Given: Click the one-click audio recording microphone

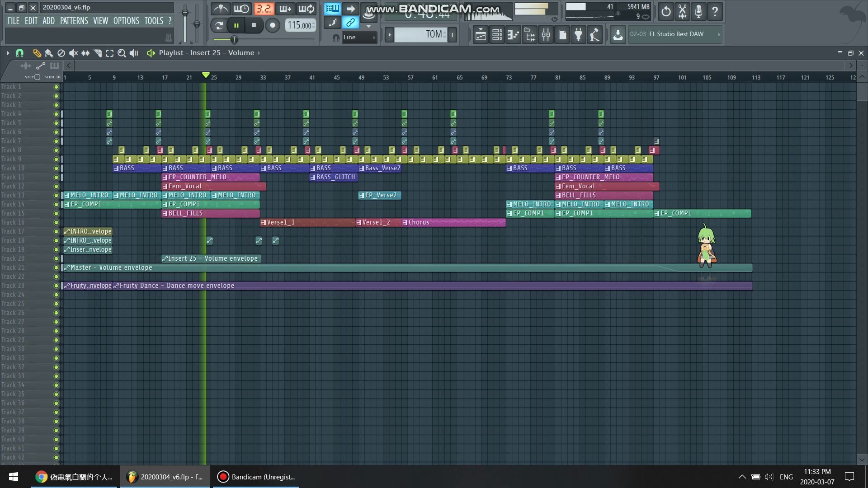Looking at the screenshot, I should (698, 11).
